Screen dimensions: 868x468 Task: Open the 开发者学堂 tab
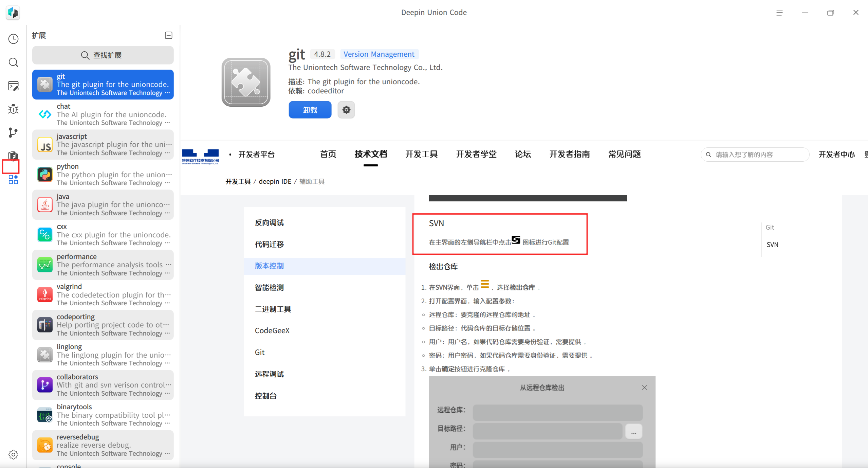click(476, 154)
